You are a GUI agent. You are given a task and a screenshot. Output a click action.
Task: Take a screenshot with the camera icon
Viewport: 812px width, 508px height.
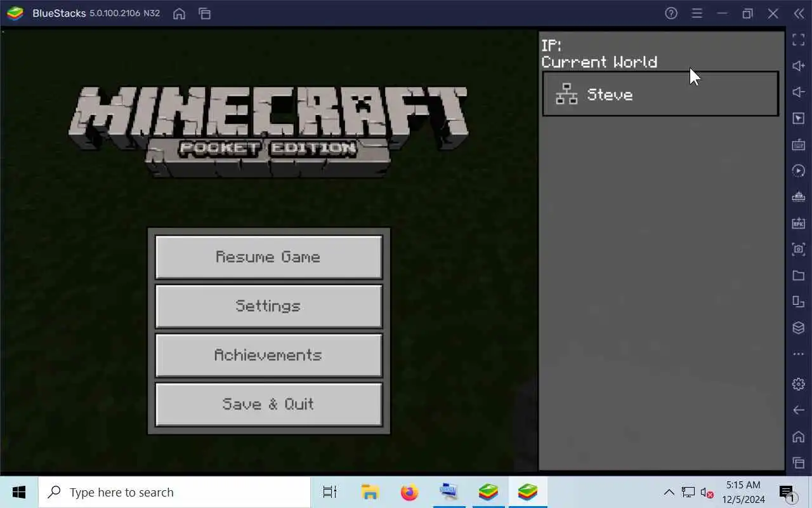pyautogui.click(x=799, y=249)
